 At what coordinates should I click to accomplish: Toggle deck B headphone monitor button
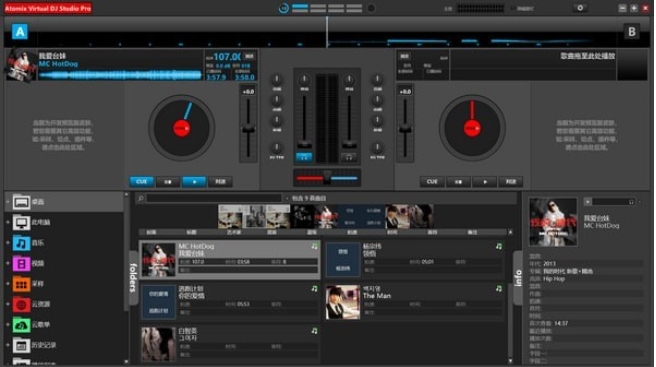[x=348, y=157]
